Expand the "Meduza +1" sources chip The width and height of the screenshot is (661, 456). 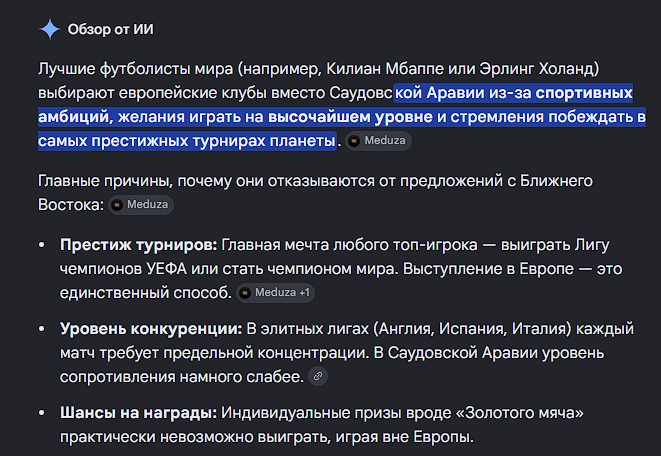pos(275,292)
